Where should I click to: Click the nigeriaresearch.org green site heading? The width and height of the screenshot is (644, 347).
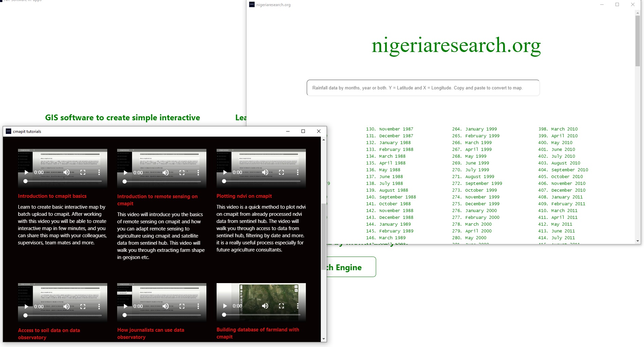[456, 45]
